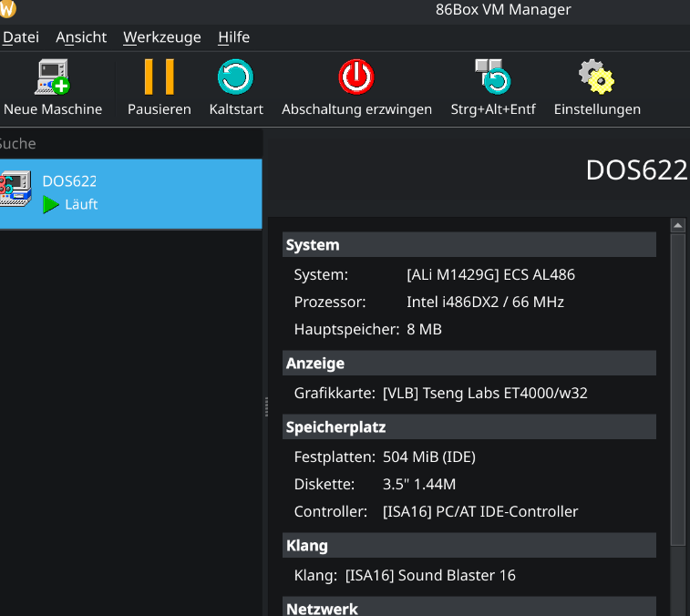This screenshot has width=690, height=616.
Task: Click the 'Festplatten:' label
Action: (335, 457)
